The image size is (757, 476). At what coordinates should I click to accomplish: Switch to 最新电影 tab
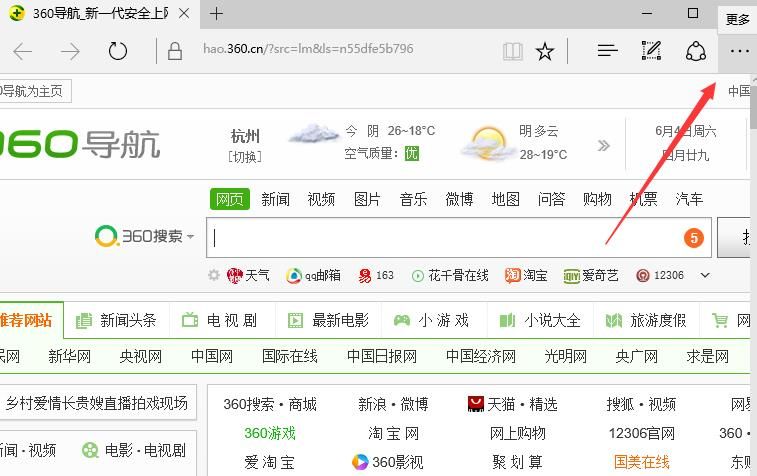pos(328,320)
